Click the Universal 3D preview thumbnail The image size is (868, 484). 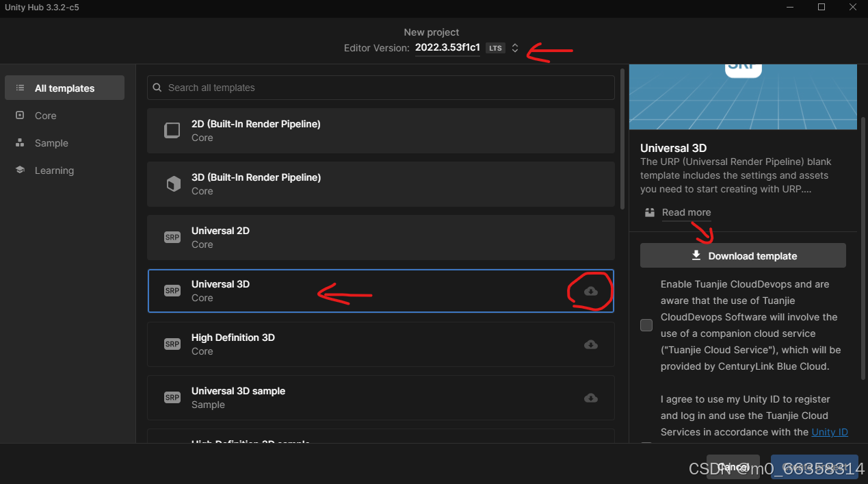[x=743, y=97]
